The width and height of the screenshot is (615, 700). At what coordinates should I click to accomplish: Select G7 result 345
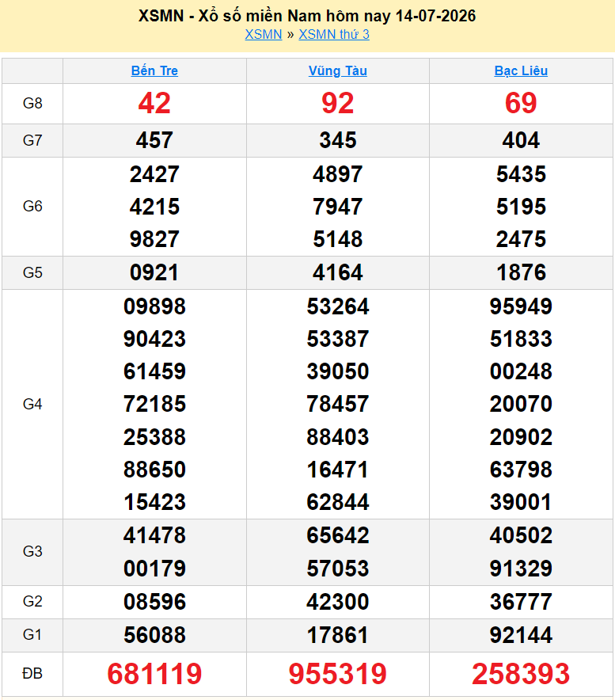[338, 140]
